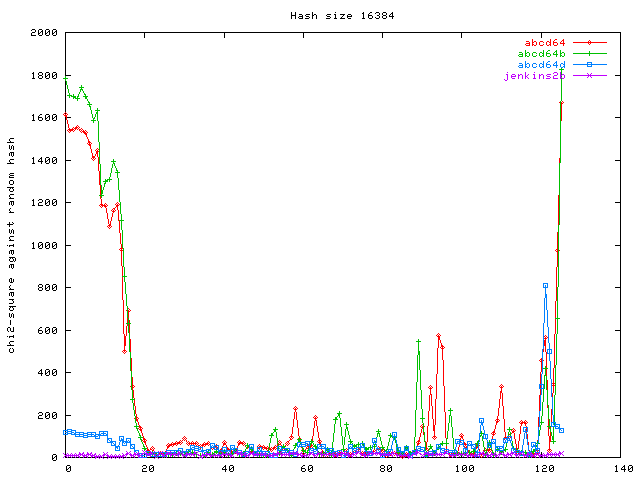Click the blue abcd64d peak marker near 800
640x480 pixels.
546,286
